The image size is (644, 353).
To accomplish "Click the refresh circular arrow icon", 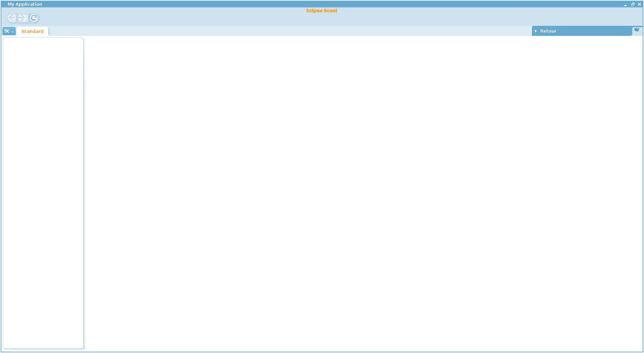I will pos(34,18).
